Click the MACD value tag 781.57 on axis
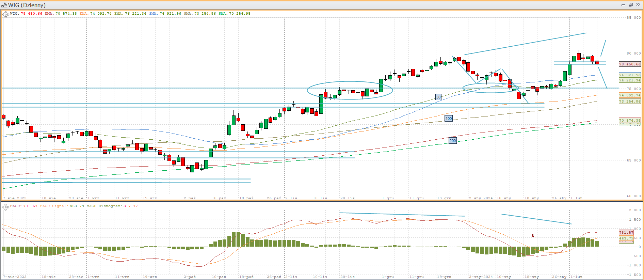This screenshot has height=280, width=644. click(626, 232)
